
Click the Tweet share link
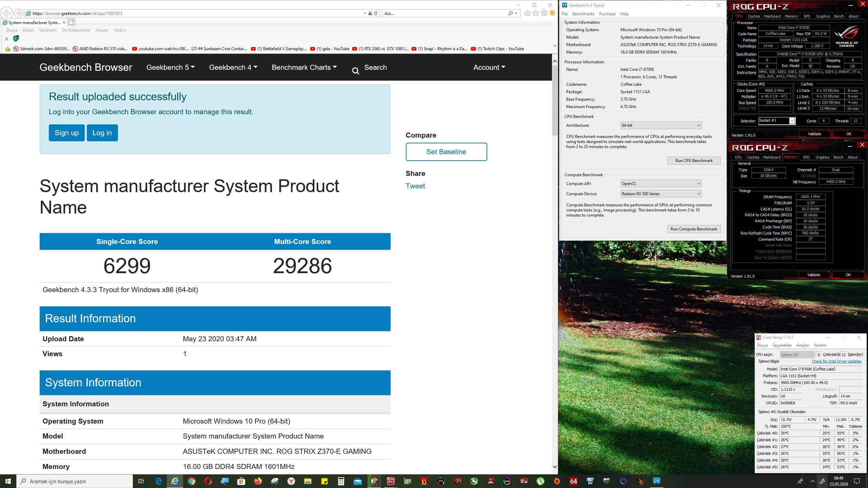pyautogui.click(x=415, y=186)
